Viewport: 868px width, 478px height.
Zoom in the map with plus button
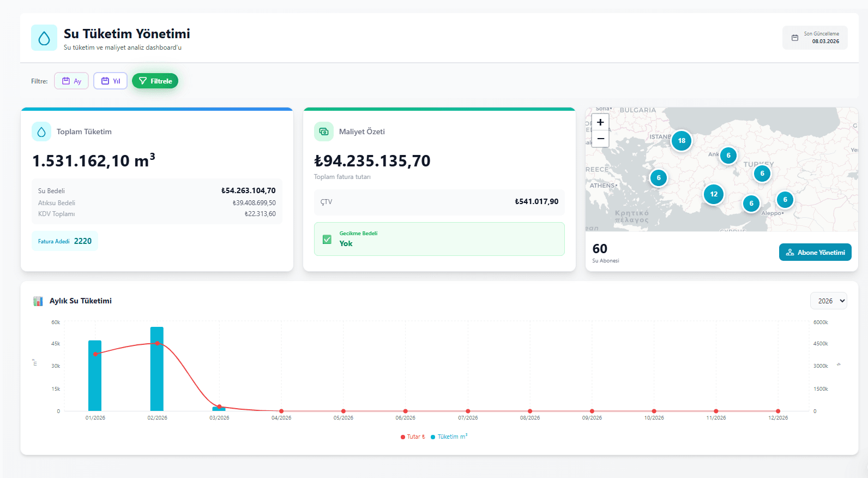(600, 122)
